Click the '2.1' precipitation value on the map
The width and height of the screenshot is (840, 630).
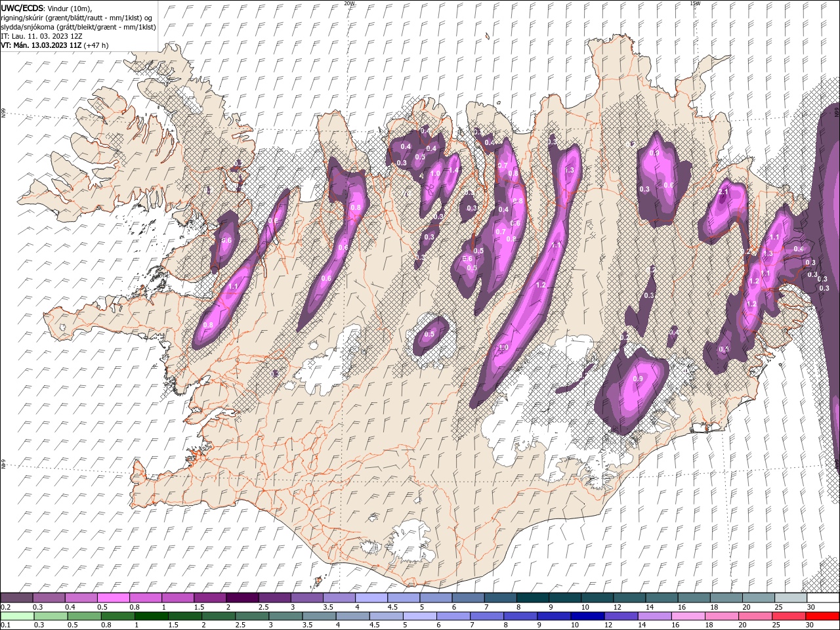coord(723,192)
